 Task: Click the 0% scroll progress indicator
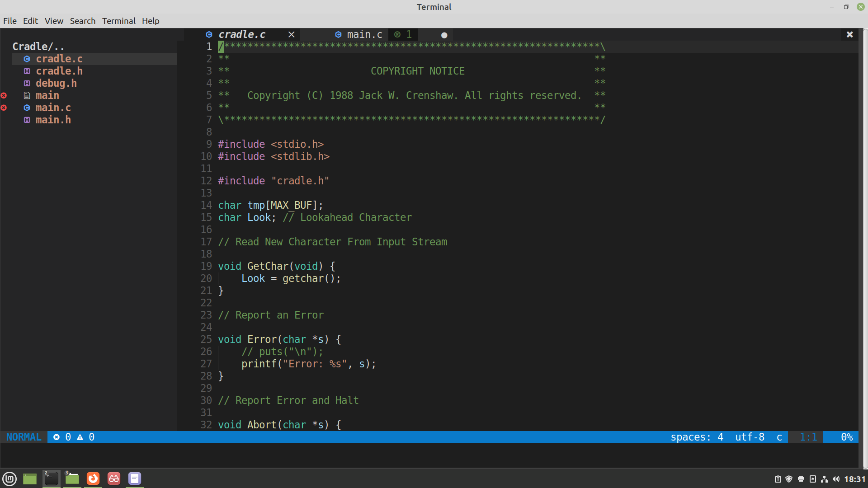point(848,437)
